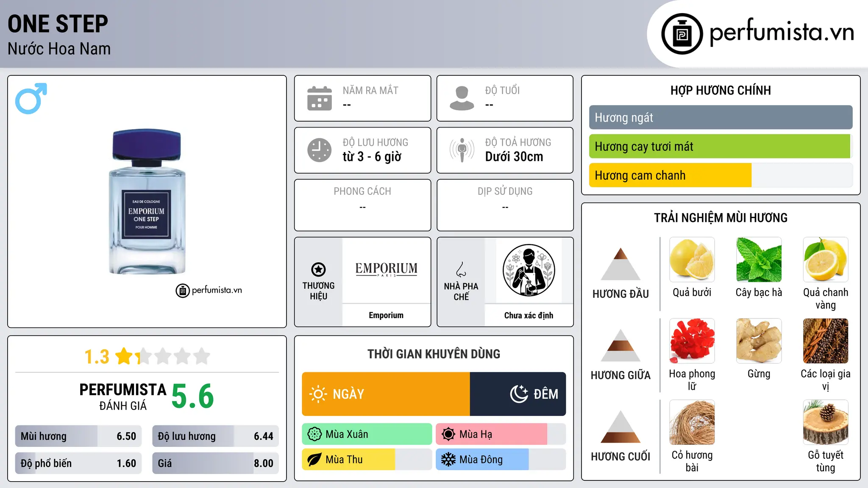Image resolution: width=868 pixels, height=488 pixels.
Task: Click the Hương ngát accord bar
Action: 721,117
